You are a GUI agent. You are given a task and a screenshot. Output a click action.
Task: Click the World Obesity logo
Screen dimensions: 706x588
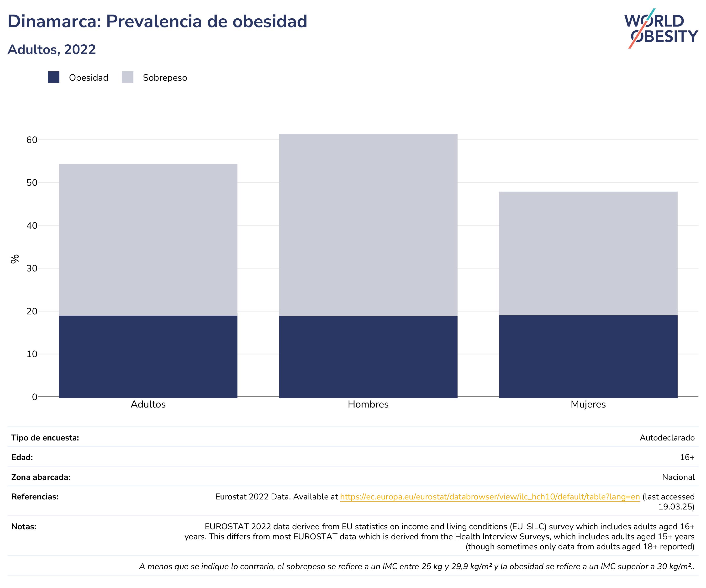(x=661, y=29)
